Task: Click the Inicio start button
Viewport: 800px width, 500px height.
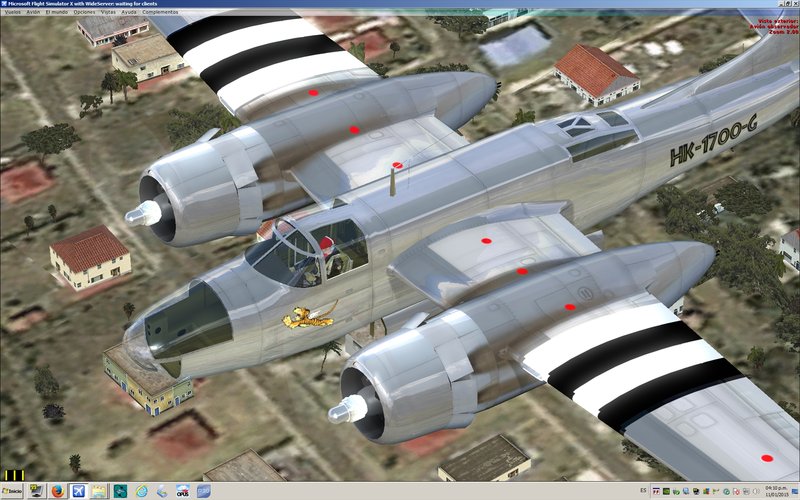Action: click(x=11, y=491)
